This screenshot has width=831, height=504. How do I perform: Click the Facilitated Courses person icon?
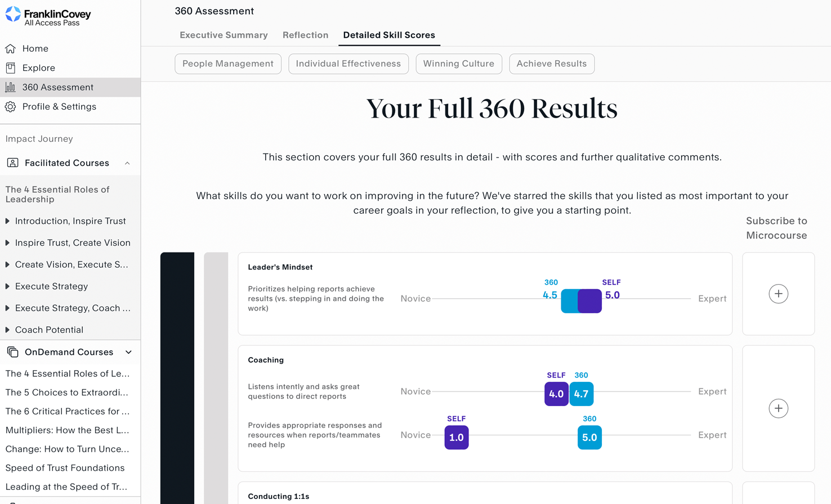(12, 163)
